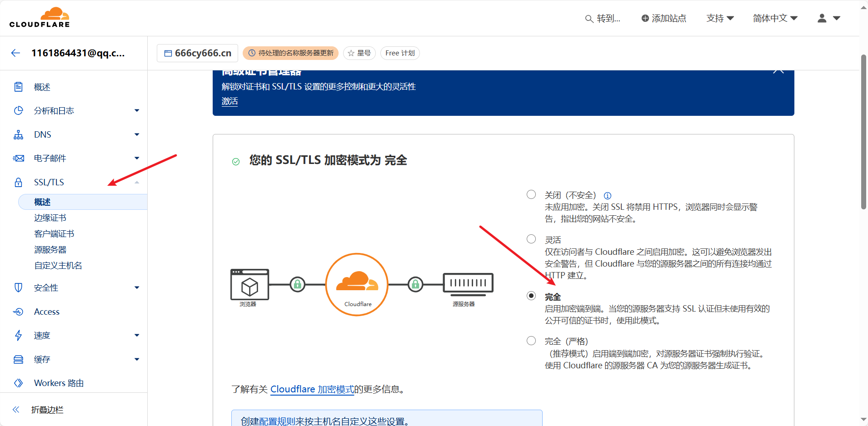Click the Cloudflare logo
Image resolution: width=868 pixels, height=426 pixels.
click(40, 18)
